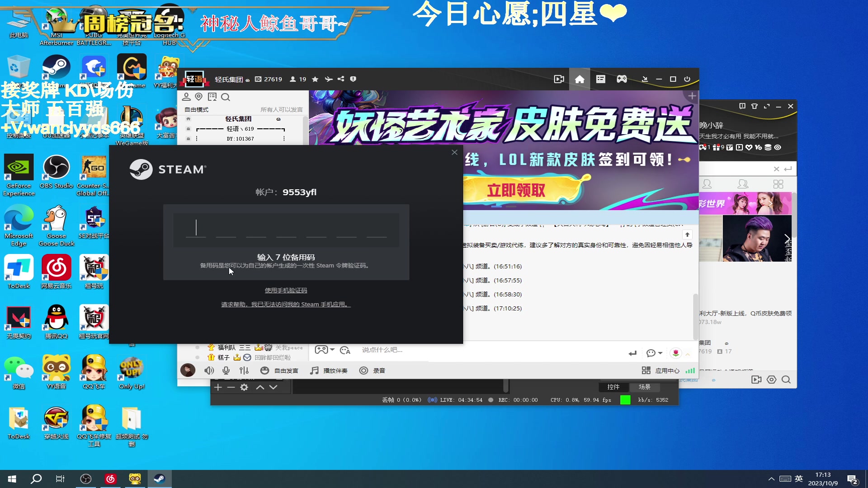Click the next arrow on streamer thumbnail
Viewport: 868px width, 488px height.
(787, 239)
